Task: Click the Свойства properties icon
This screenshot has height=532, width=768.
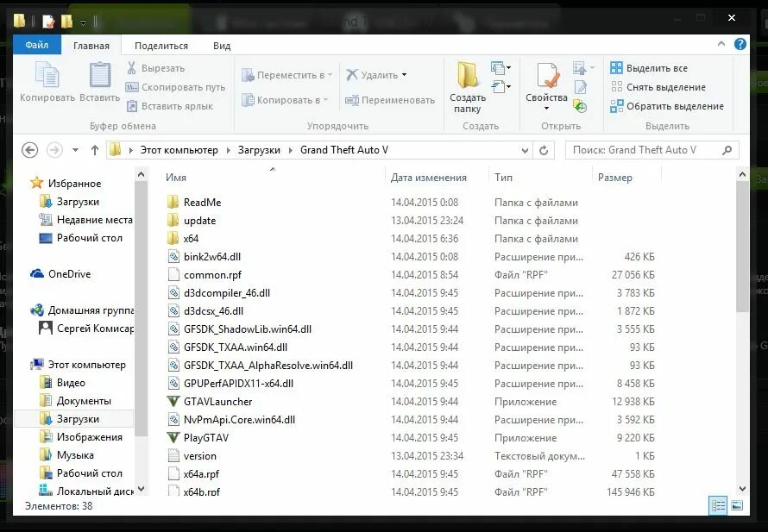Action: point(547,76)
